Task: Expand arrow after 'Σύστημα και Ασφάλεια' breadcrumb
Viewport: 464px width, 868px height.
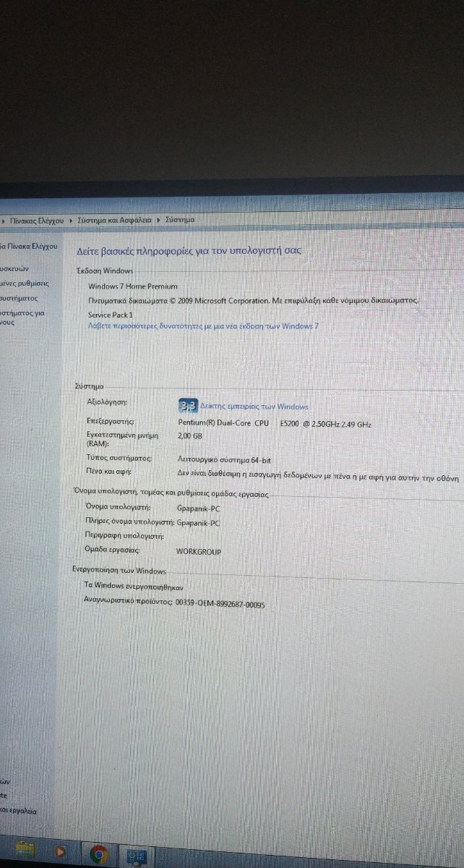Action: click(x=158, y=219)
